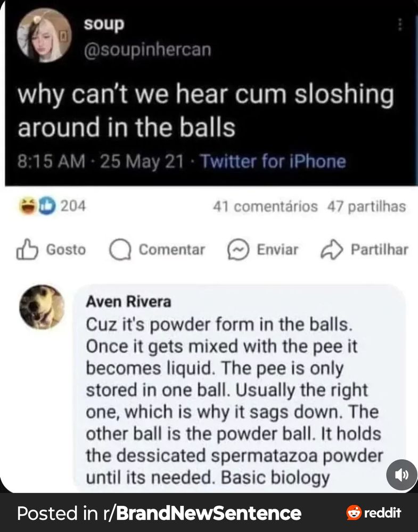
Task: Toggle sound with the speaker button
Action: [402, 475]
